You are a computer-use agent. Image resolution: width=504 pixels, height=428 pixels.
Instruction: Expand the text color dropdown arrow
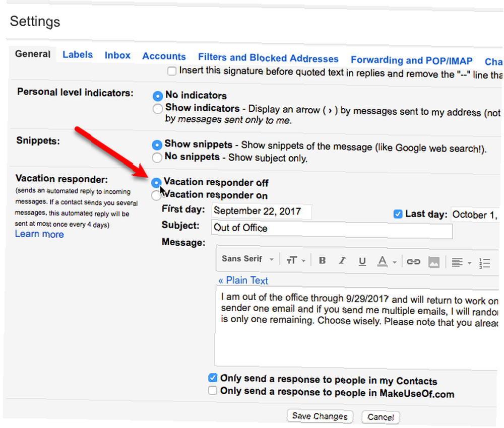tap(395, 262)
